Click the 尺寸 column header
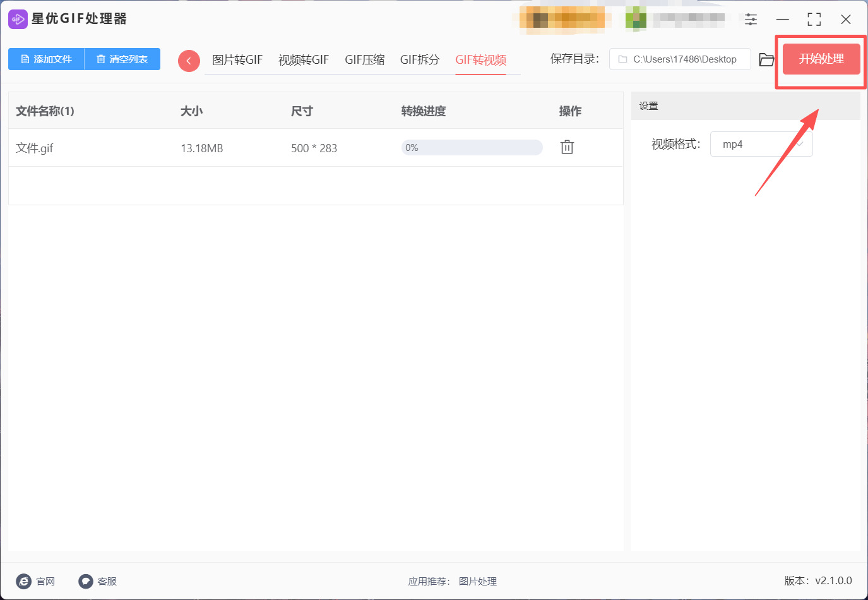The width and height of the screenshot is (868, 600). point(302,111)
